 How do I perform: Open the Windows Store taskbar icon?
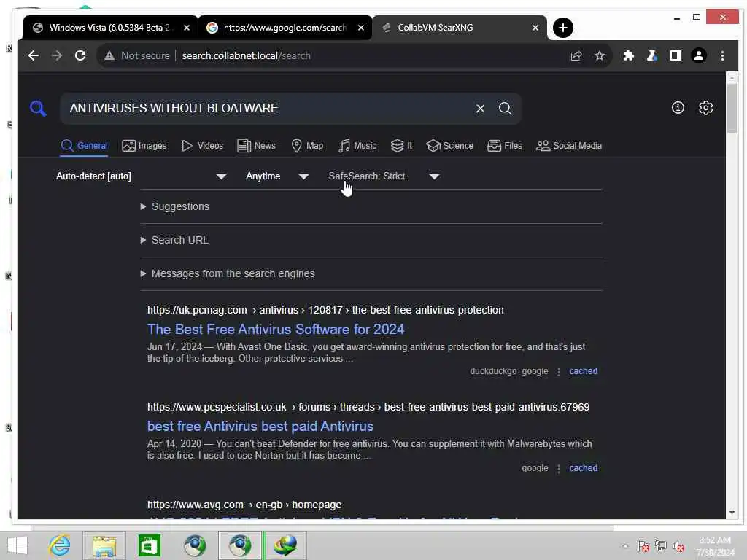[149, 545]
